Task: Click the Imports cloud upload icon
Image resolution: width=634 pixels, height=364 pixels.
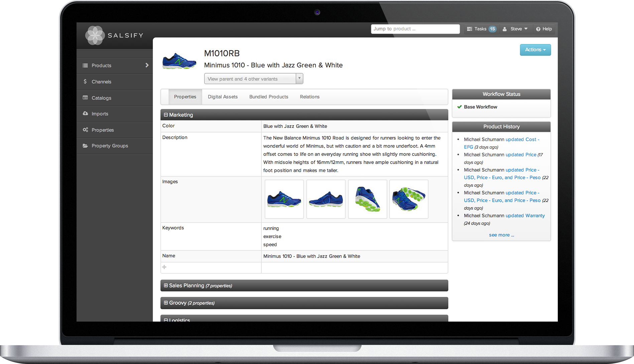Action: pyautogui.click(x=85, y=114)
